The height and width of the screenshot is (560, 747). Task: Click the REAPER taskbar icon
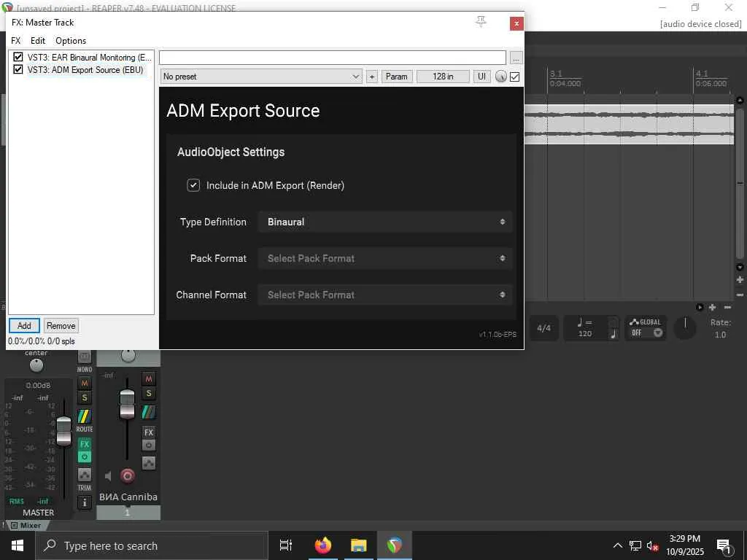coord(395,545)
